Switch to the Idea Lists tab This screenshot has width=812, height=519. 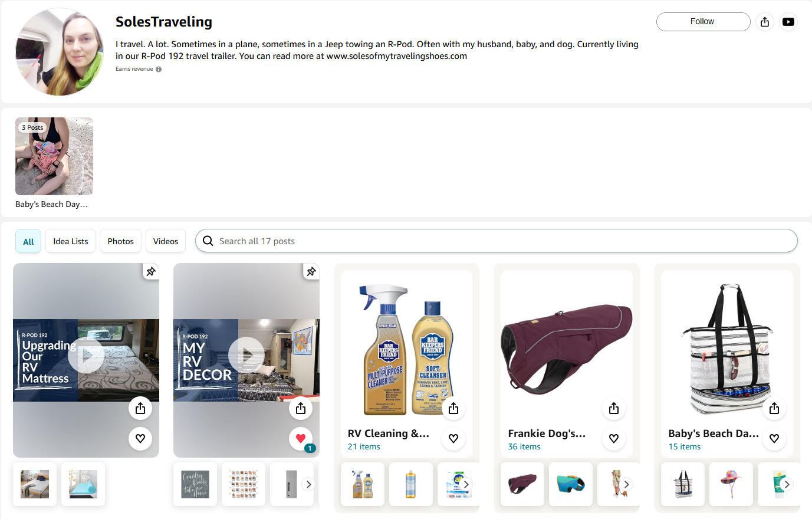pos(71,241)
